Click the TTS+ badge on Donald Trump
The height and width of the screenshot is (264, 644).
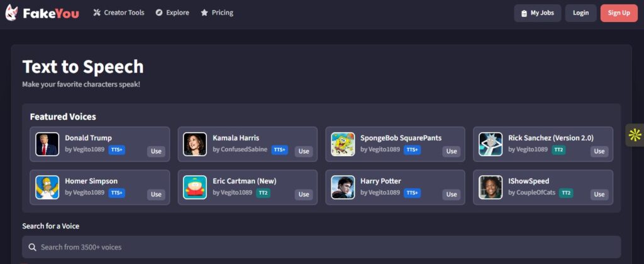[116, 150]
